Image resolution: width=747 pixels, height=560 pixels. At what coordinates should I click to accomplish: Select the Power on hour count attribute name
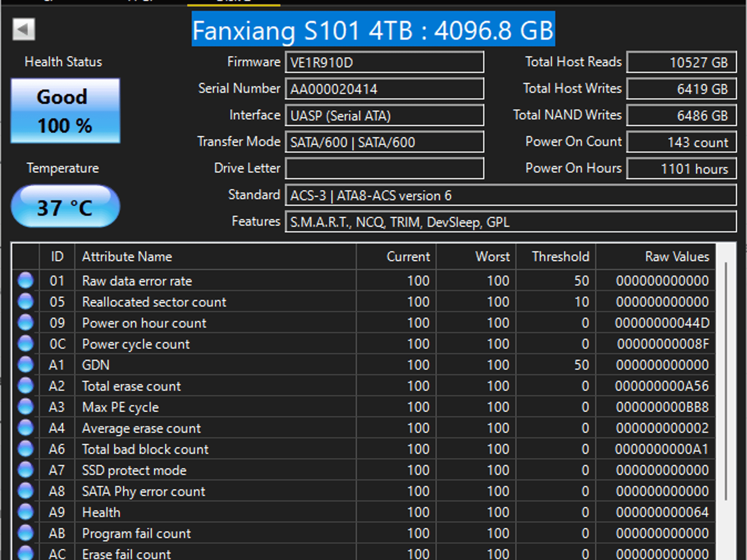click(x=144, y=323)
